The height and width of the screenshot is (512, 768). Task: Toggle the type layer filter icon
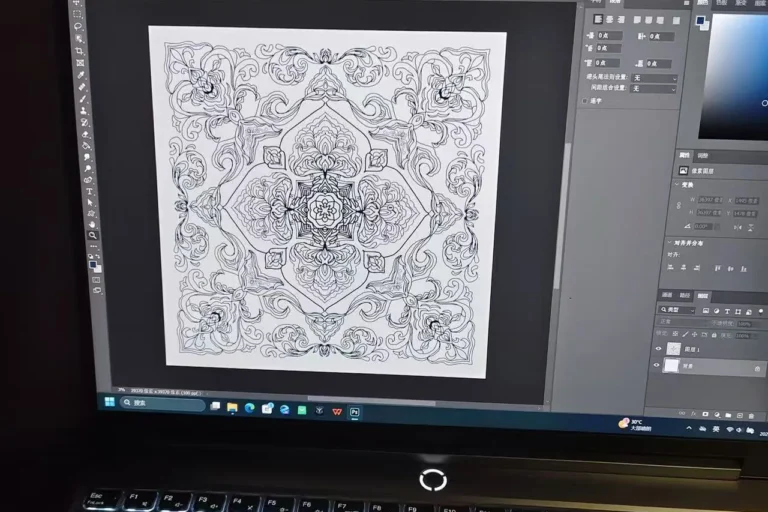727,312
